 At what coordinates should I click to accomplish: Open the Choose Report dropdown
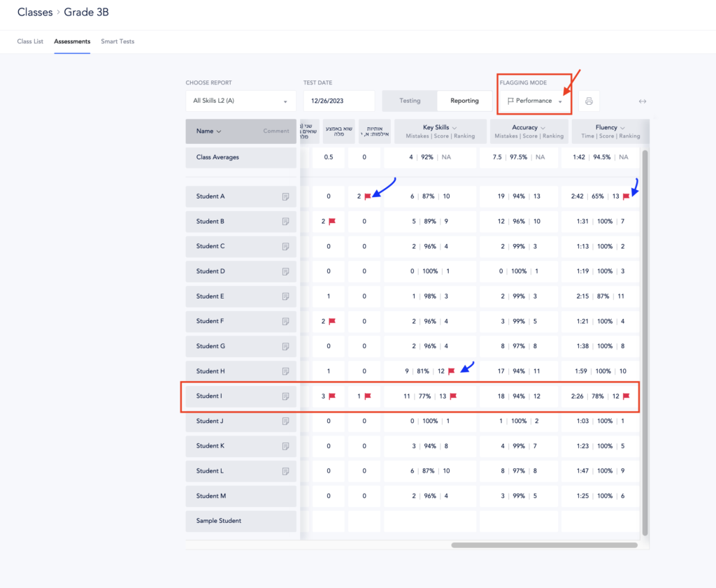point(241,101)
